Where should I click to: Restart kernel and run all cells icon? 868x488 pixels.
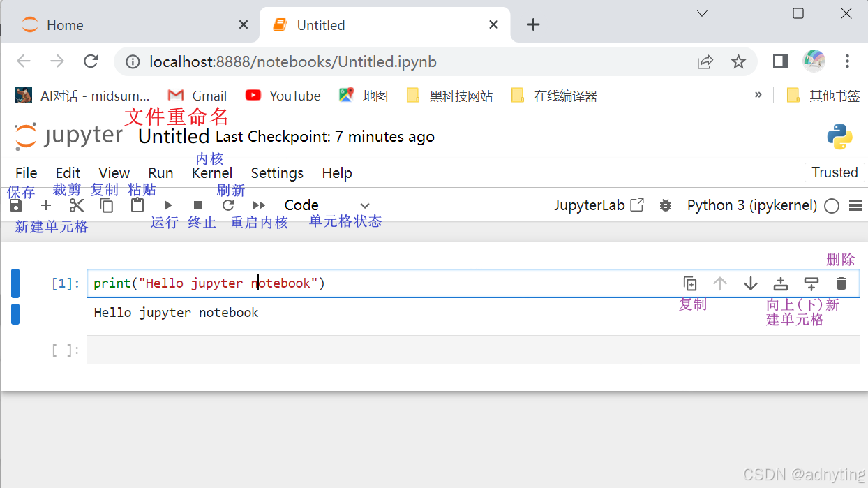point(259,205)
